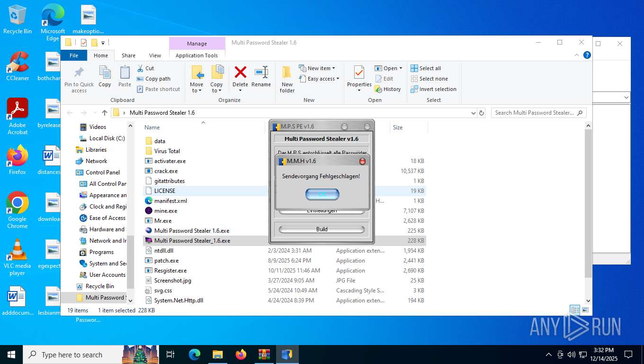Switch to the Share ribbon tab
This screenshot has height=364, width=644.
coord(128,55)
